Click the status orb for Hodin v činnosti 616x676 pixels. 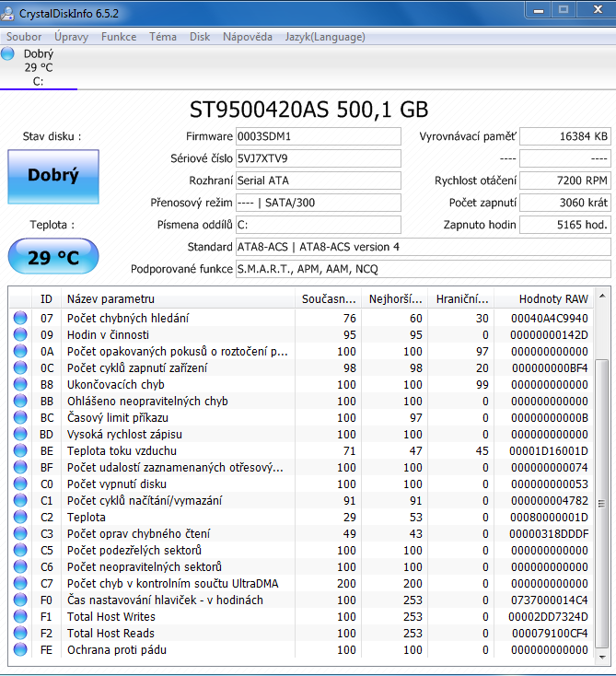point(20,334)
